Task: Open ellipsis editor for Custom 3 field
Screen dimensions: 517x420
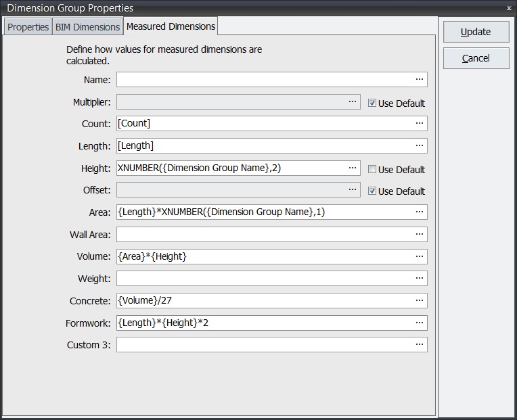Action: tap(420, 344)
